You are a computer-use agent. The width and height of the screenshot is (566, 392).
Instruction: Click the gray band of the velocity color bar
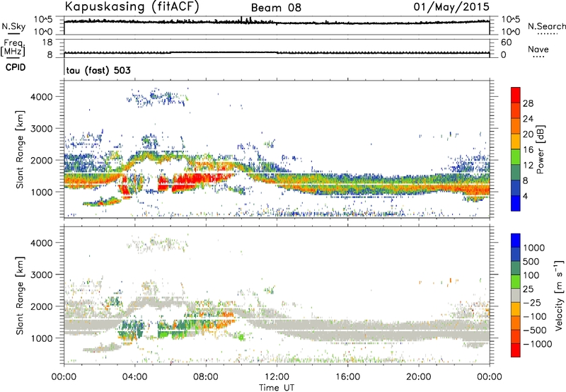point(516,295)
